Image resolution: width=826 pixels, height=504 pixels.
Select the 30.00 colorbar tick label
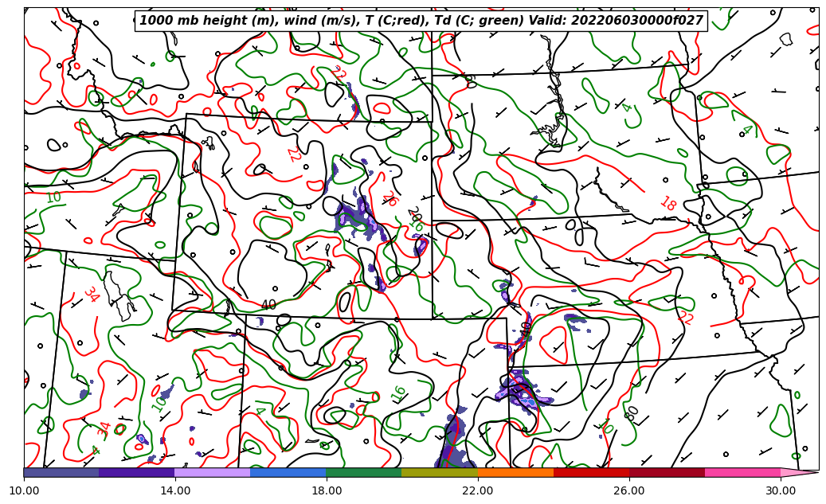tap(781, 490)
